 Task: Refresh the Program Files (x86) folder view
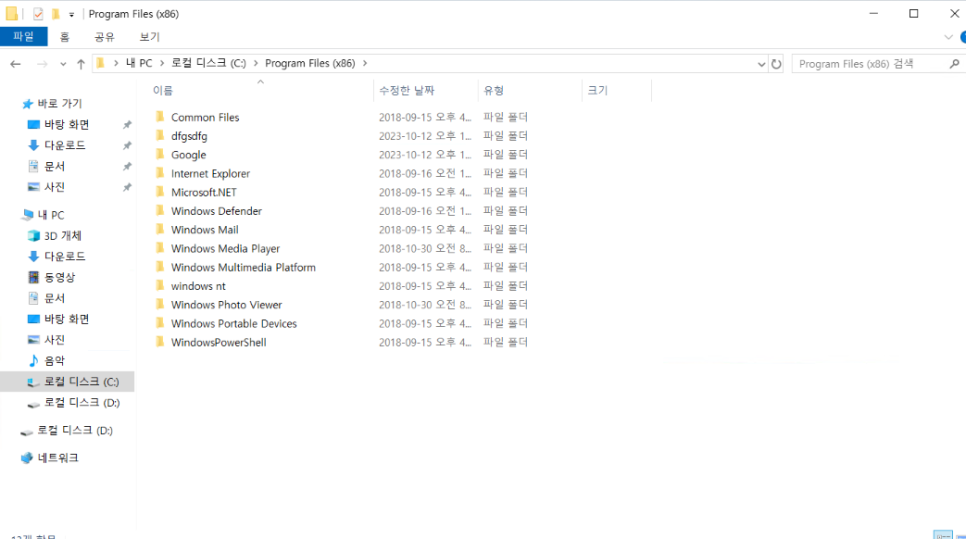pyautogui.click(x=777, y=63)
